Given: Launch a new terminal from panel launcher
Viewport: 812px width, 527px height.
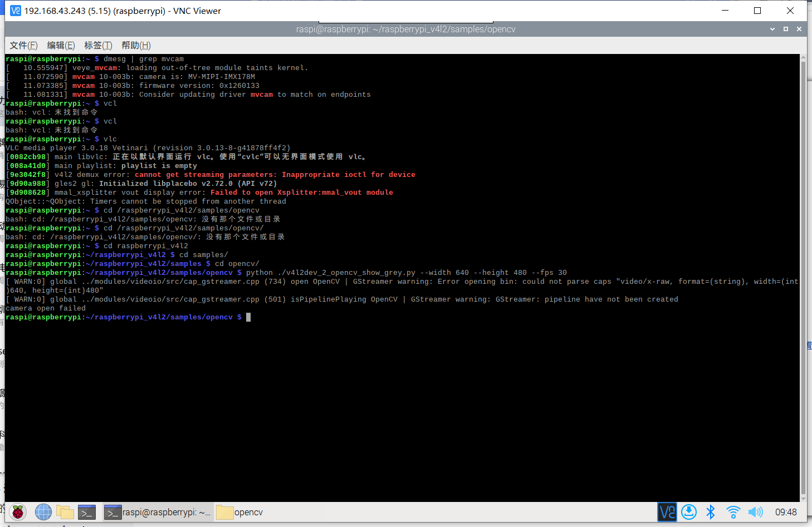Looking at the screenshot, I should (x=87, y=512).
